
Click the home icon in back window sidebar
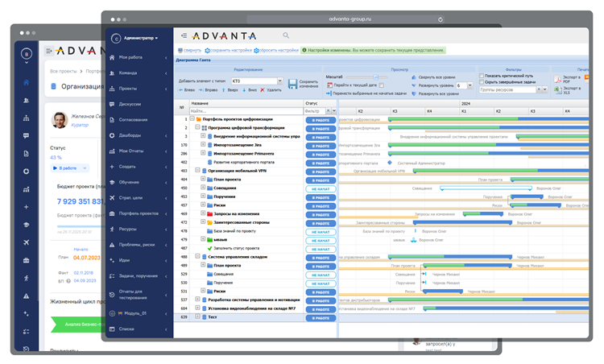[x=27, y=82]
